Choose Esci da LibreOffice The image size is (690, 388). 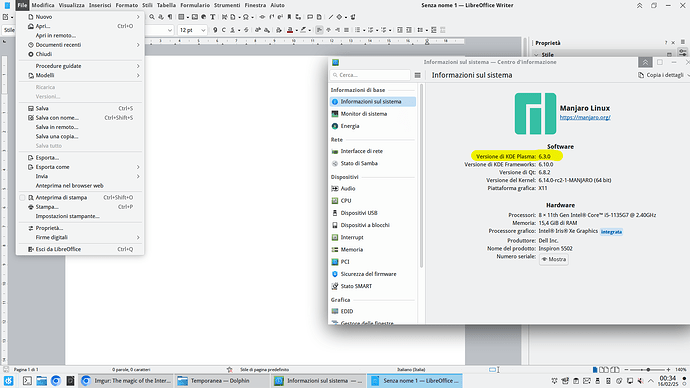coord(80,249)
